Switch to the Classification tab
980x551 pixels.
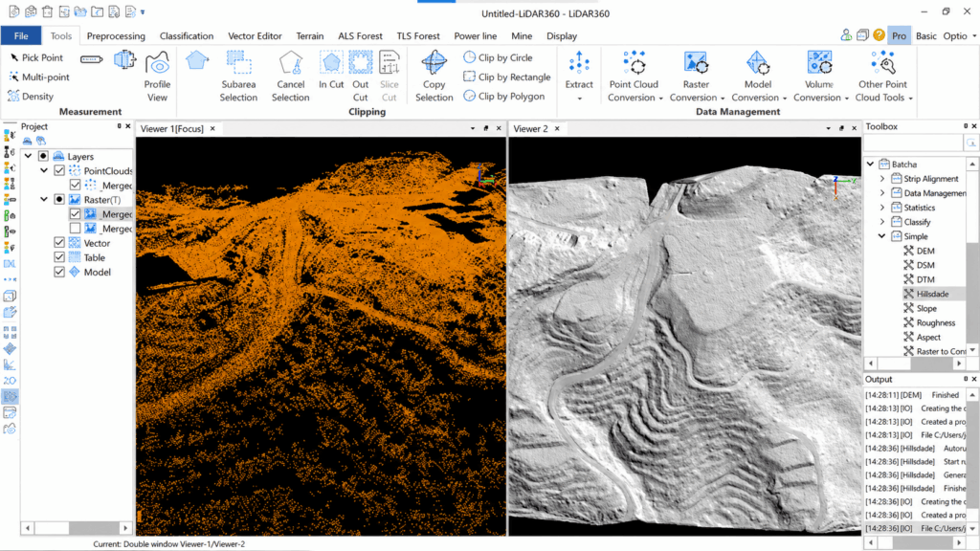(x=187, y=35)
